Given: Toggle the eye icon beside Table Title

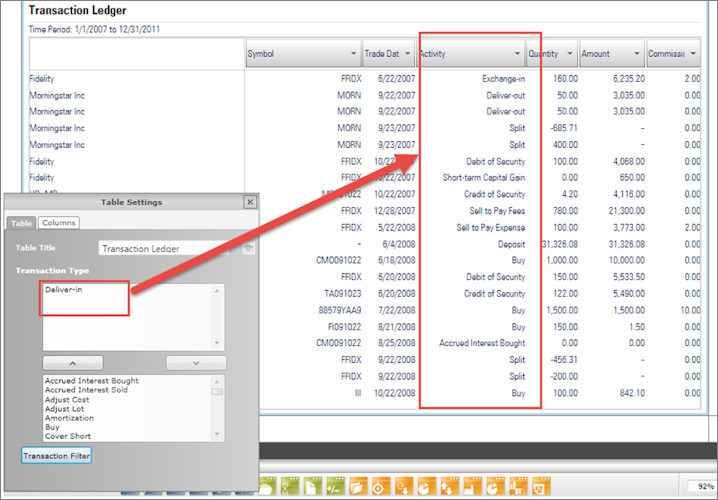Looking at the screenshot, I should click(246, 247).
